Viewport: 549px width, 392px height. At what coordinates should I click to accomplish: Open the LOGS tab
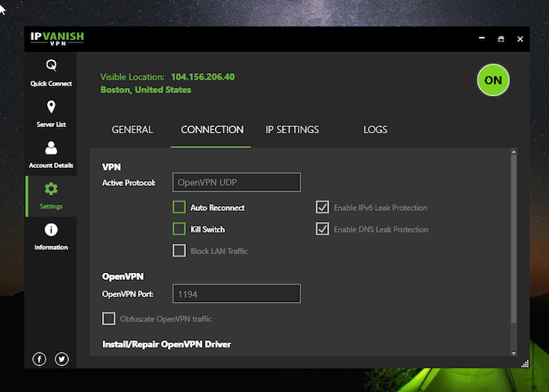(376, 130)
